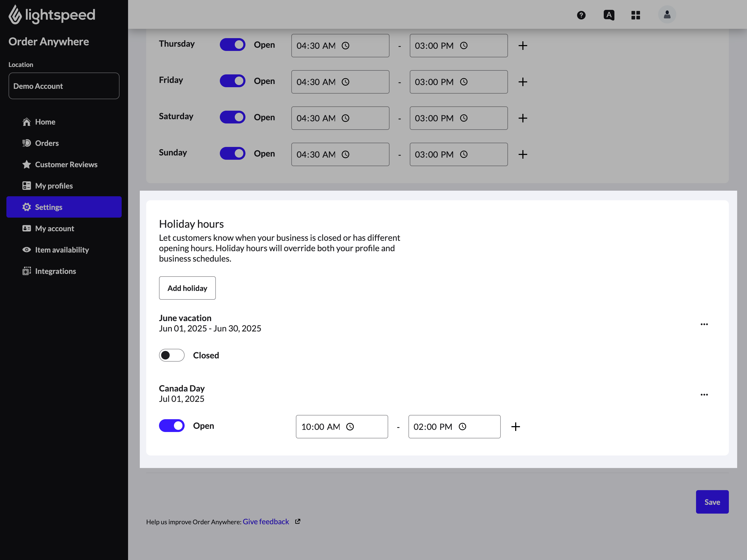This screenshot has height=560, width=747.
Task: Click the external link icon next to Give feedback
Action: tap(297, 522)
